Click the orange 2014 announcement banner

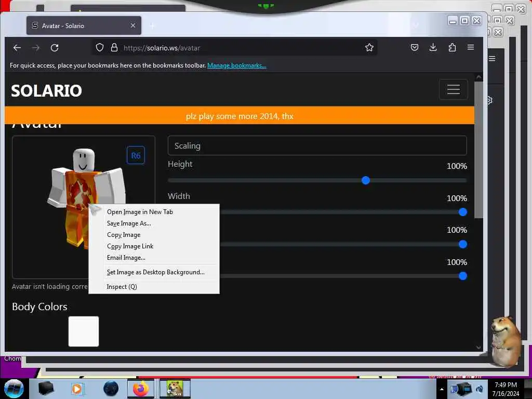point(240,116)
